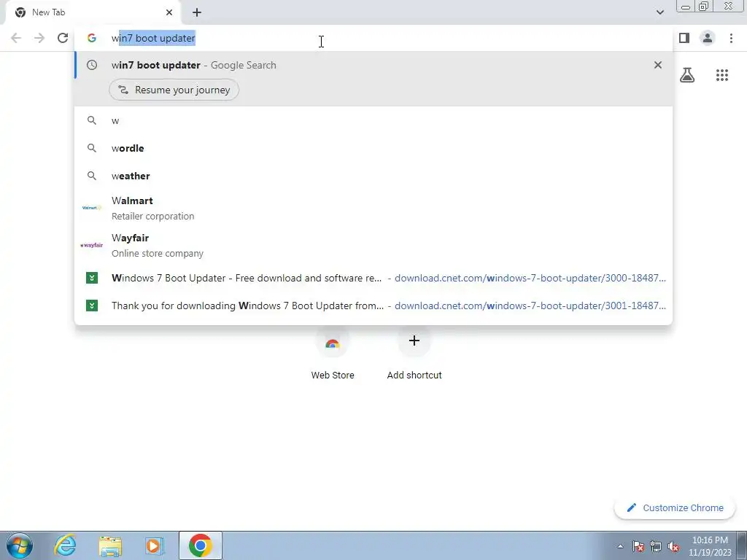Click the browser forward arrow
Image resolution: width=747 pixels, height=560 pixels.
39,38
